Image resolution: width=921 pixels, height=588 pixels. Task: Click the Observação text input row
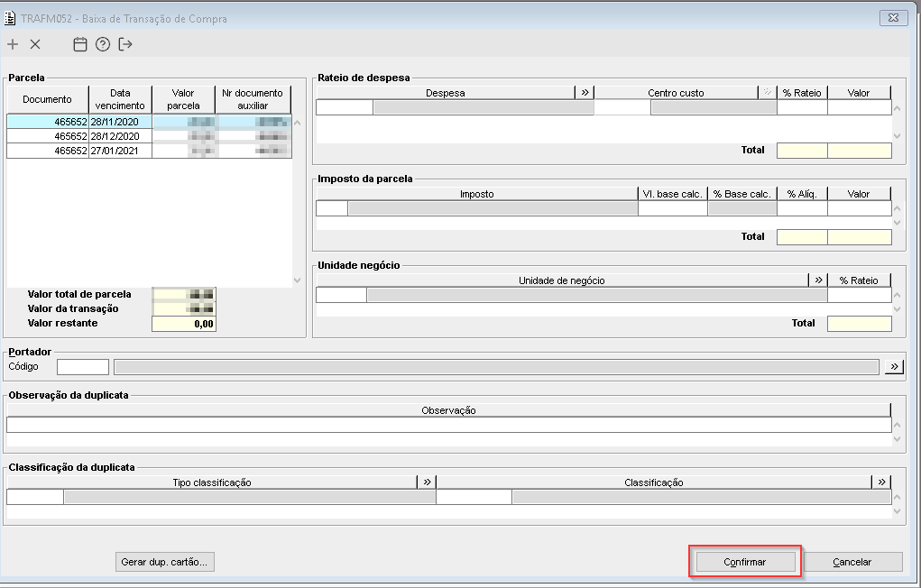click(448, 425)
